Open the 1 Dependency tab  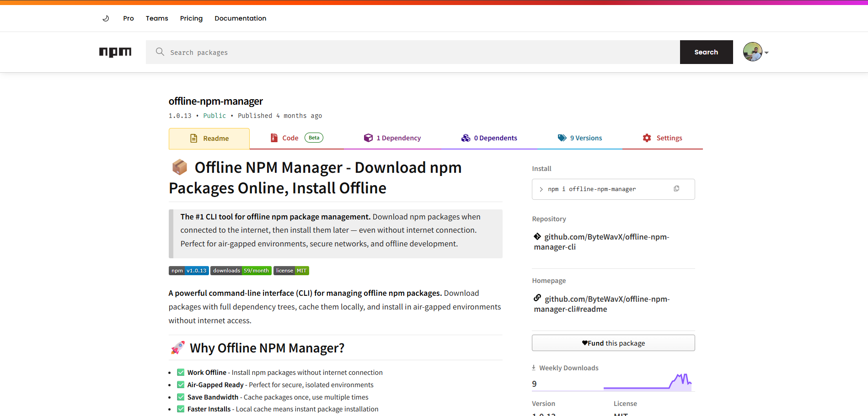392,138
